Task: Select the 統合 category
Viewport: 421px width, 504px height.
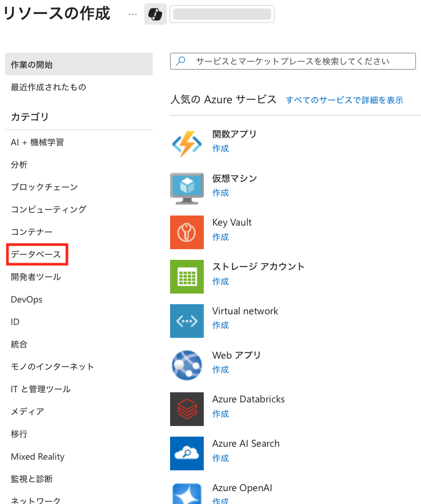Action: click(x=19, y=344)
